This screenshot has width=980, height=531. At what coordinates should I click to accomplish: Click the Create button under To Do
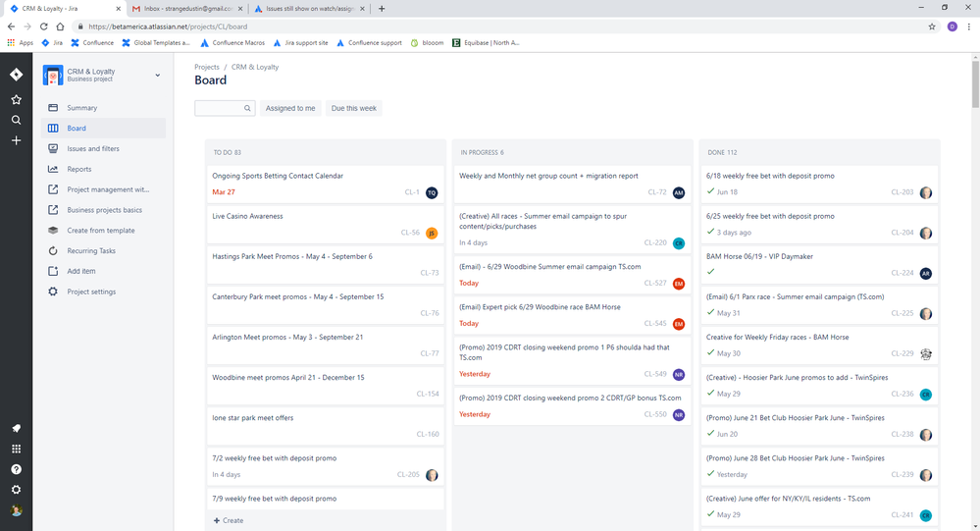[x=229, y=520]
